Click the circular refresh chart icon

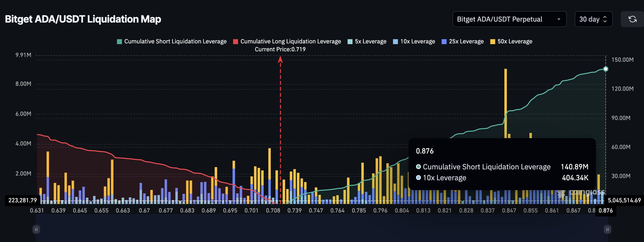(633, 19)
